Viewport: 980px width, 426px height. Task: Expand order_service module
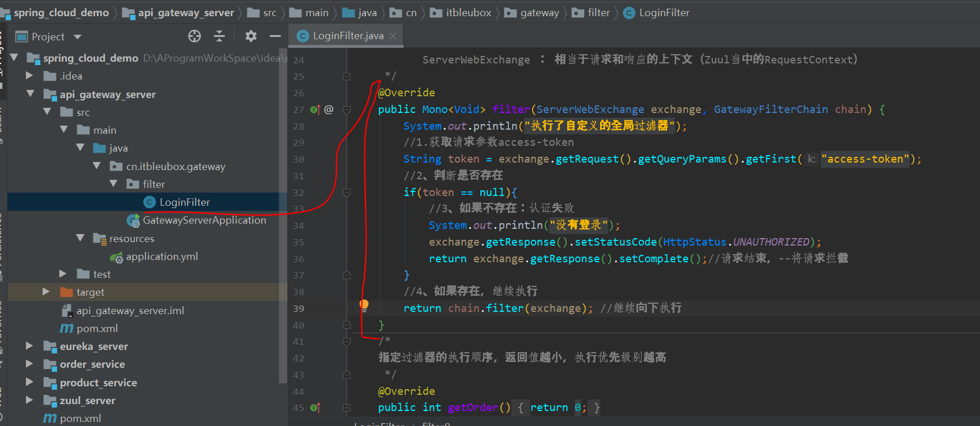tap(30, 364)
